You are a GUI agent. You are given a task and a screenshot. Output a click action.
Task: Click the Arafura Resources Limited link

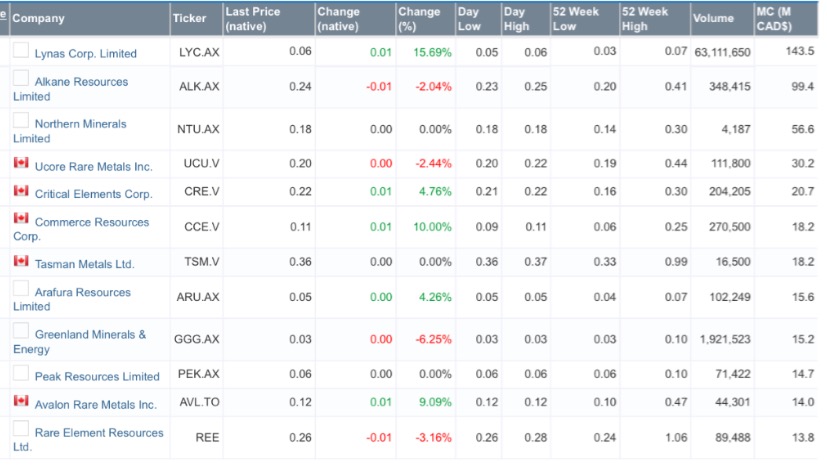[x=82, y=293]
